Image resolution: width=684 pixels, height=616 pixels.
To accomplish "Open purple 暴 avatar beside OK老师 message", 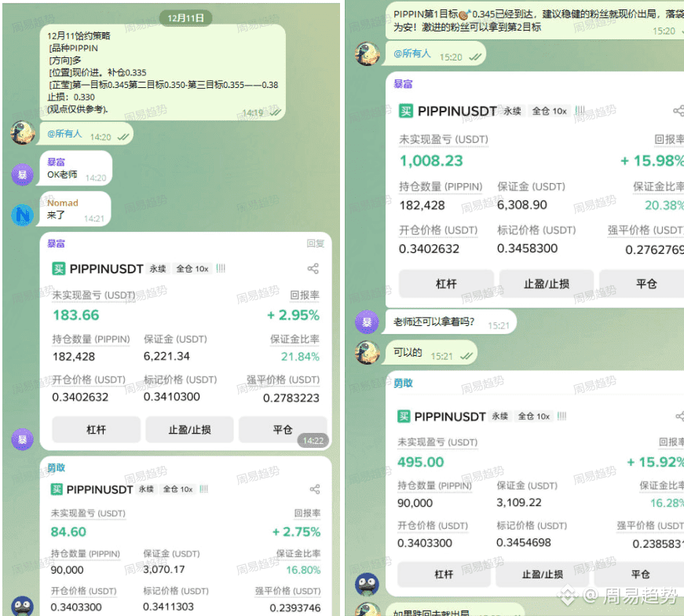I will (x=22, y=174).
